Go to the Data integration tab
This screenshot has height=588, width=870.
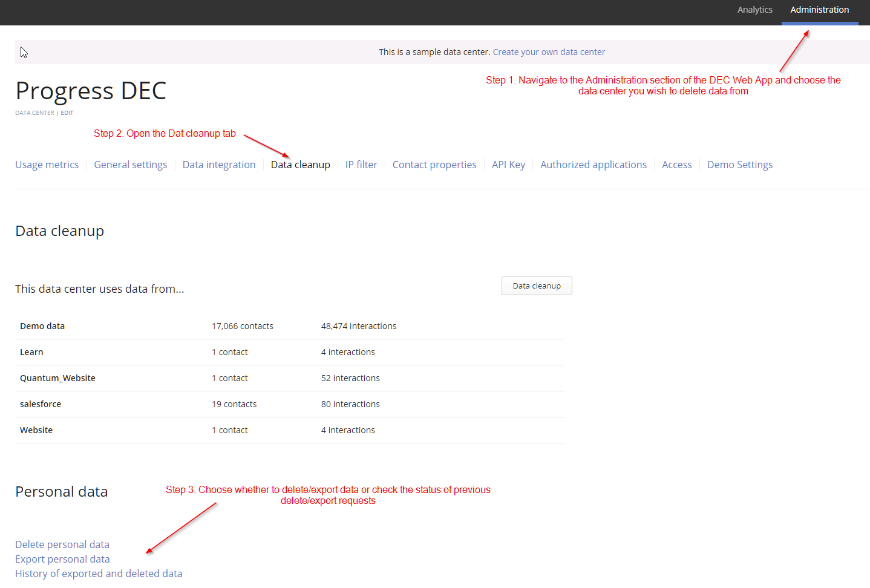tap(219, 165)
